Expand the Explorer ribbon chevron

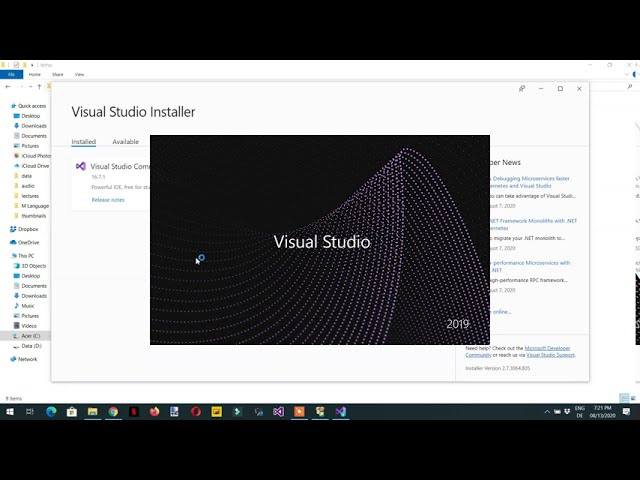pyautogui.click(x=627, y=74)
